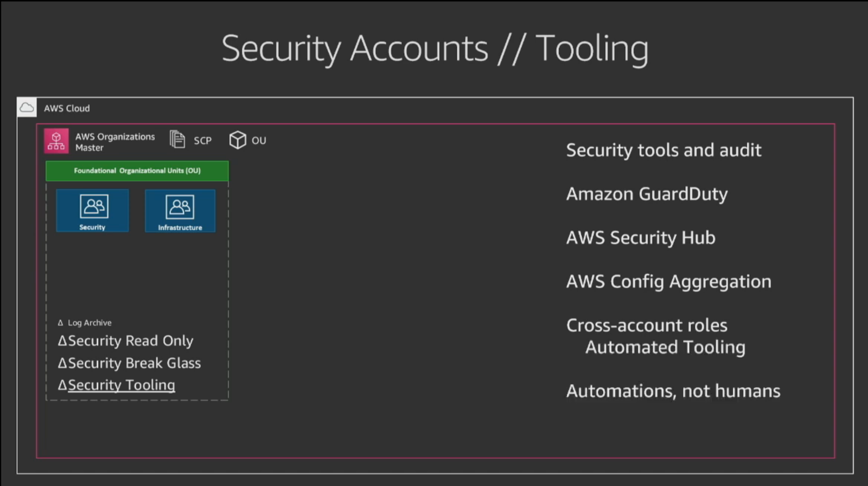Click the Foundational Organizational Units (OU) banner
This screenshot has height=486, width=868.
tap(137, 171)
